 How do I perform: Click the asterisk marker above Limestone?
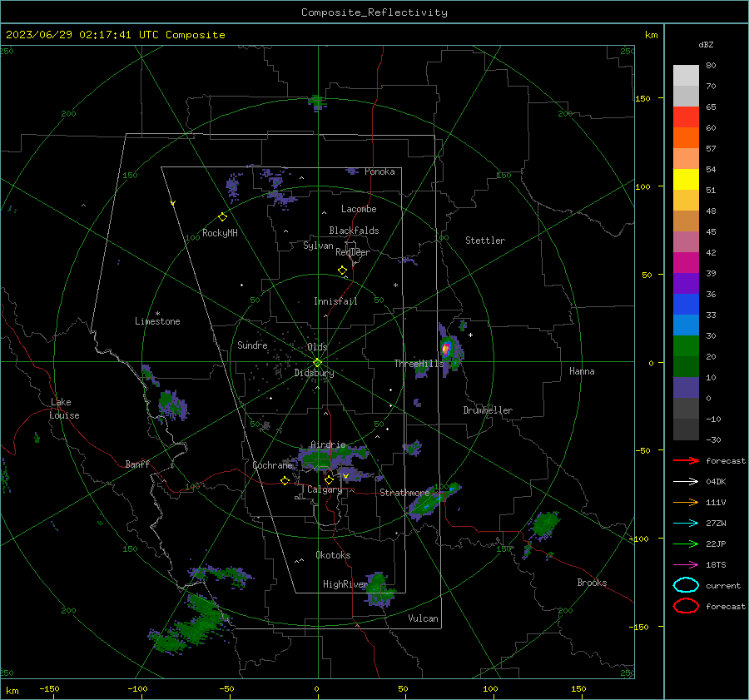point(157,314)
